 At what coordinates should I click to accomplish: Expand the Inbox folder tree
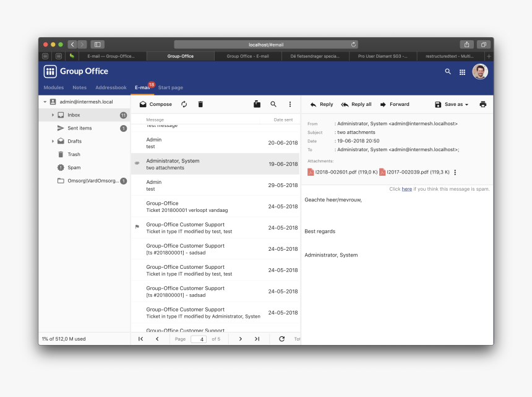(x=53, y=115)
